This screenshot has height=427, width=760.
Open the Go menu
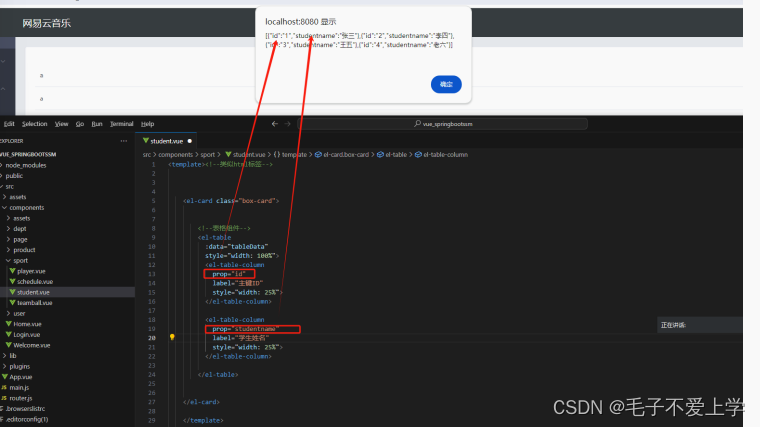(x=80, y=124)
